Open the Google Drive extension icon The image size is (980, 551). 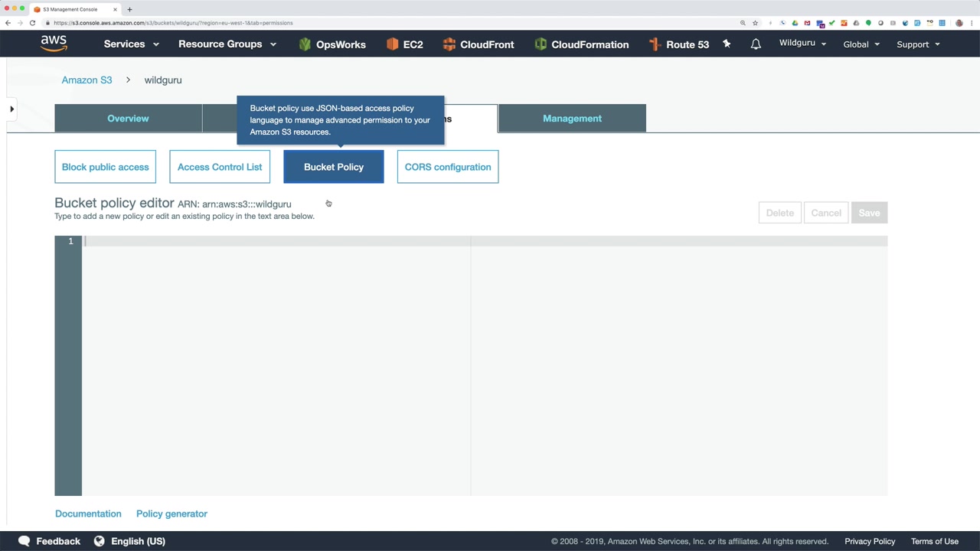(795, 23)
